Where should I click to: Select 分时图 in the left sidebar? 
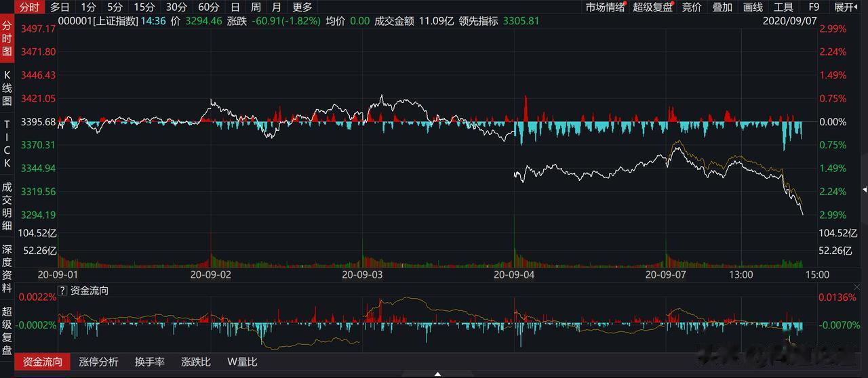[x=7, y=38]
